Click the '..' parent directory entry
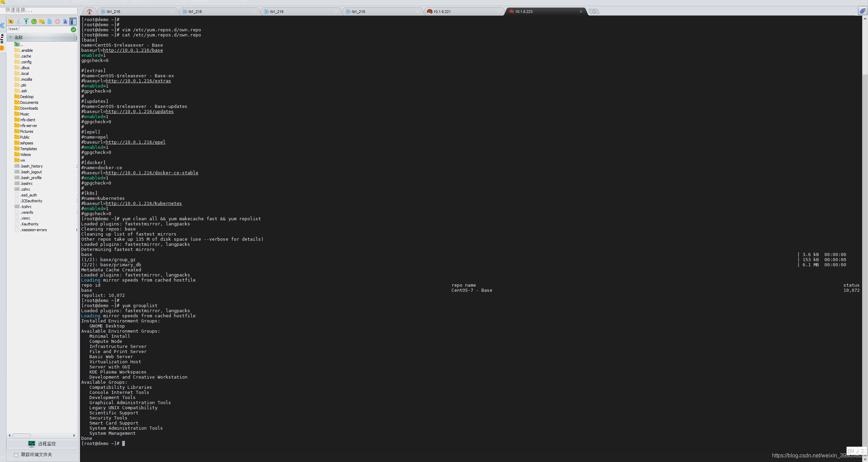 click(x=19, y=45)
